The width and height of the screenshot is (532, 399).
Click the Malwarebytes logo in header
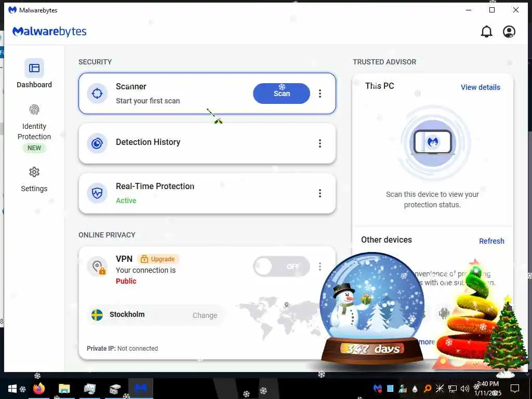[49, 31]
